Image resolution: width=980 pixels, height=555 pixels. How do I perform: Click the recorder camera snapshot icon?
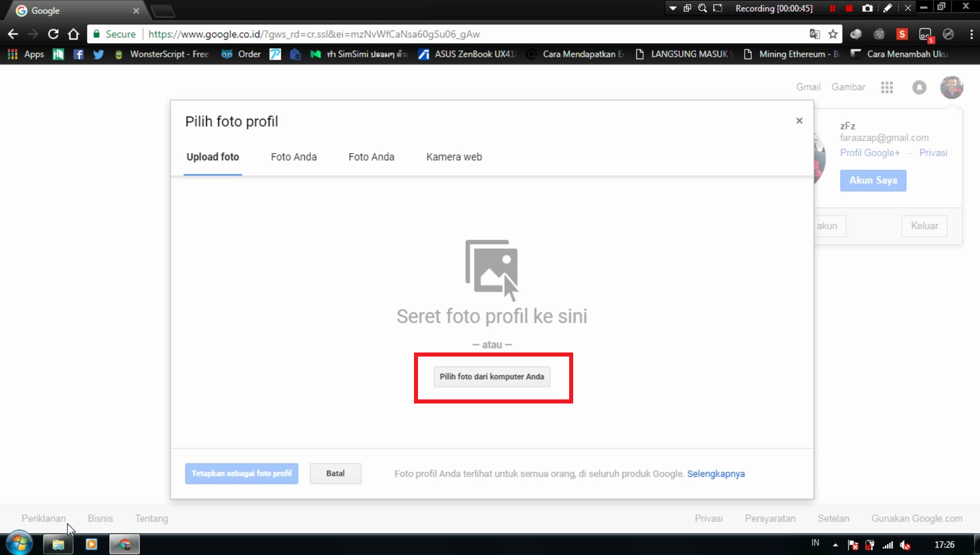click(x=867, y=8)
